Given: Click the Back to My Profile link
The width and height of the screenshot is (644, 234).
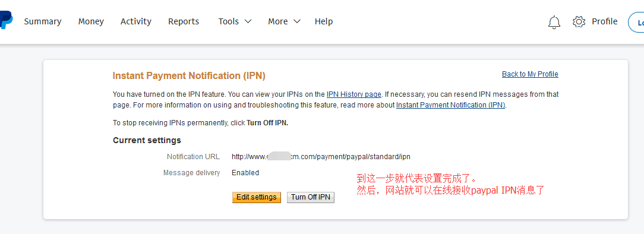Looking at the screenshot, I should (531, 74).
